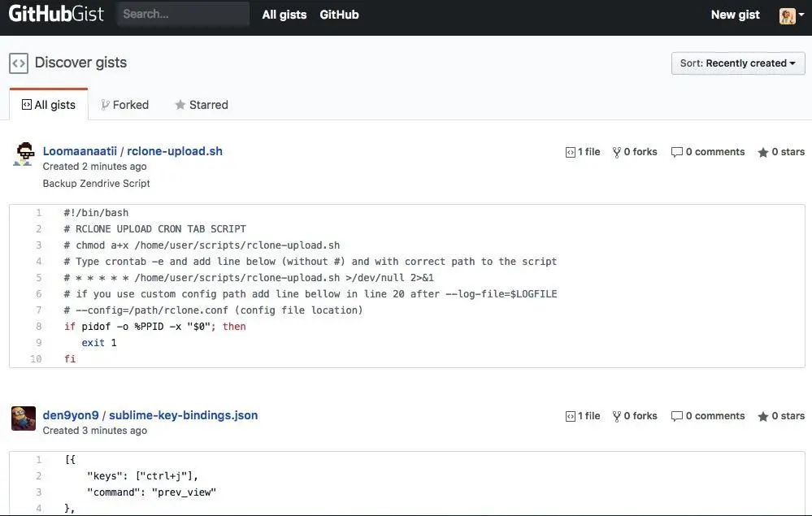The height and width of the screenshot is (516, 812).
Task: Click New gist in header
Action: pos(735,15)
